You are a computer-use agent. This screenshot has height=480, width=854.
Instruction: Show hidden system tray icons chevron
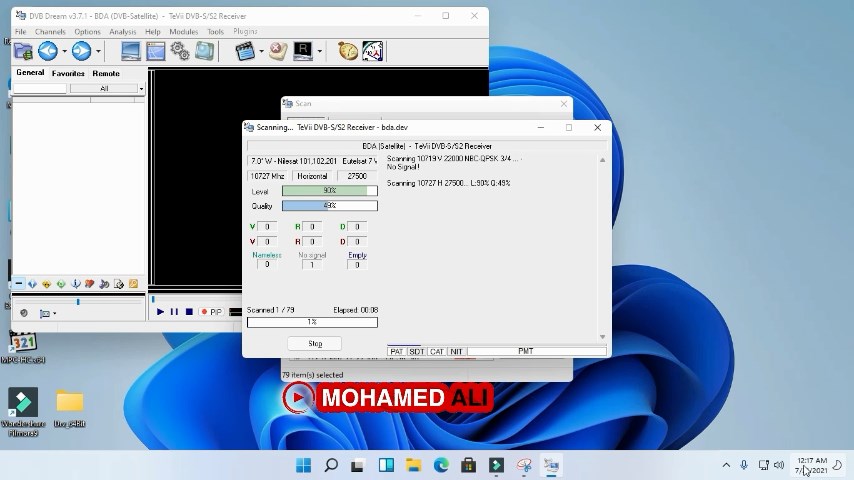726,465
